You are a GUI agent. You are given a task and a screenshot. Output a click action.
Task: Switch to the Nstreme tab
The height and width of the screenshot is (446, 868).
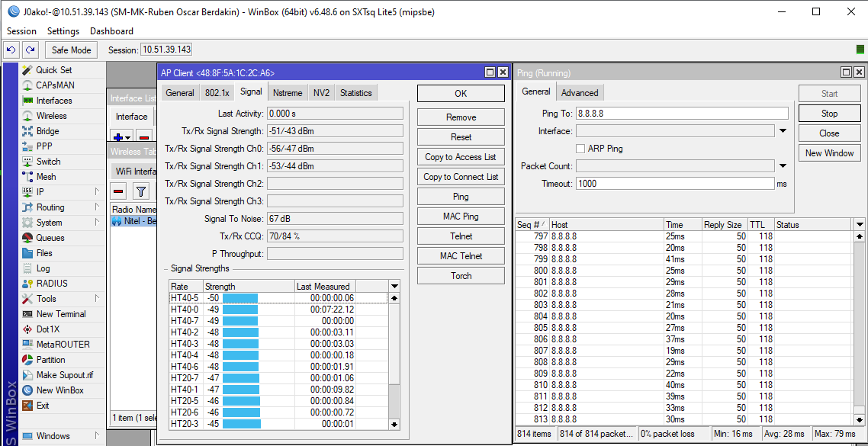(x=287, y=93)
